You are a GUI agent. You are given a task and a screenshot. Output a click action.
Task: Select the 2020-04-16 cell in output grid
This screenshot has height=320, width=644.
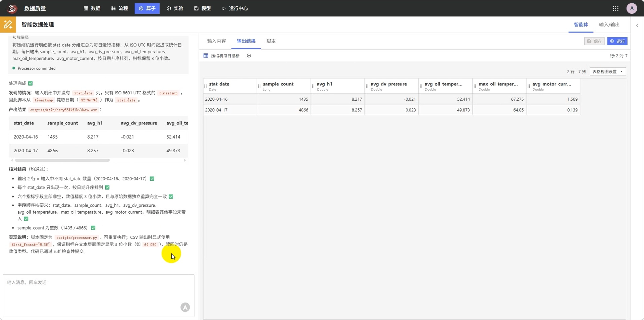(x=230, y=99)
